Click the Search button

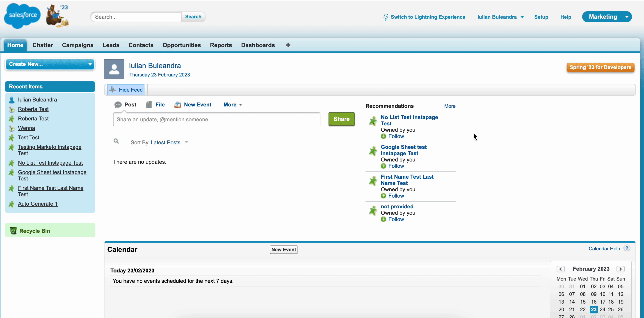[193, 17]
